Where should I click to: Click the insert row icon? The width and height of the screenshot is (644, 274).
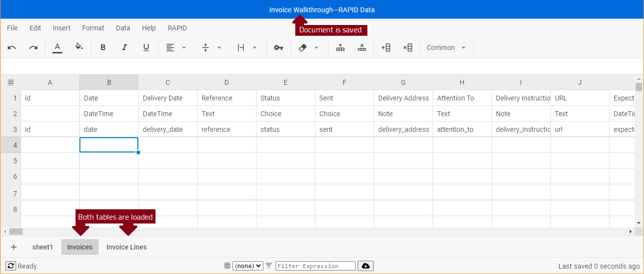pyautogui.click(x=340, y=48)
